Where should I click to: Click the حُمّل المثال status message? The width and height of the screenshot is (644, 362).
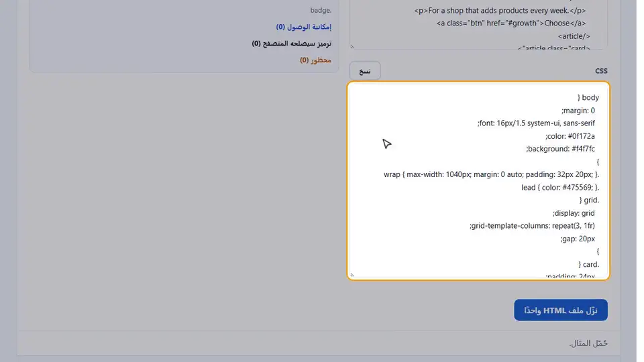pos(588,343)
